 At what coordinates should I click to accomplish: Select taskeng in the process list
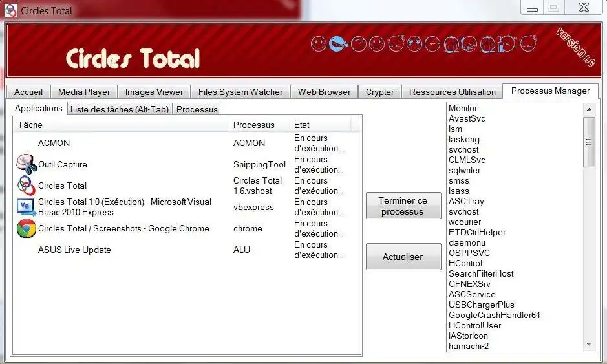pyautogui.click(x=463, y=140)
